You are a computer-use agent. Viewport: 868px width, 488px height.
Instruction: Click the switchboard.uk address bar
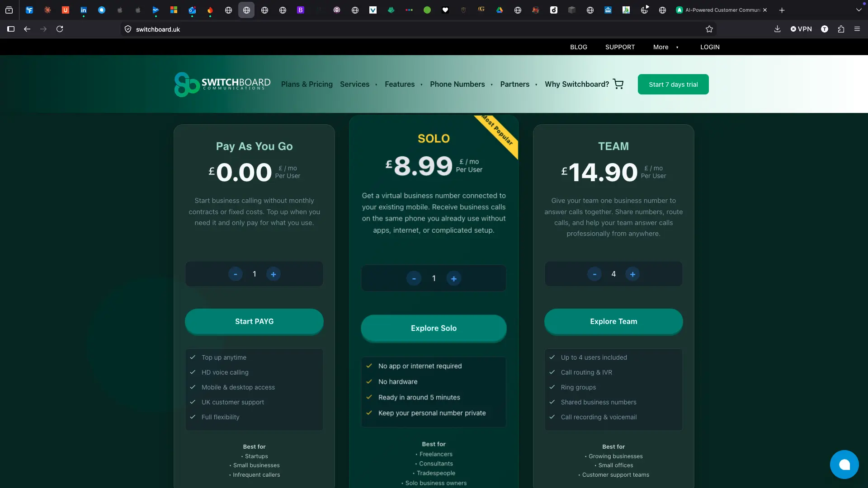tap(418, 29)
